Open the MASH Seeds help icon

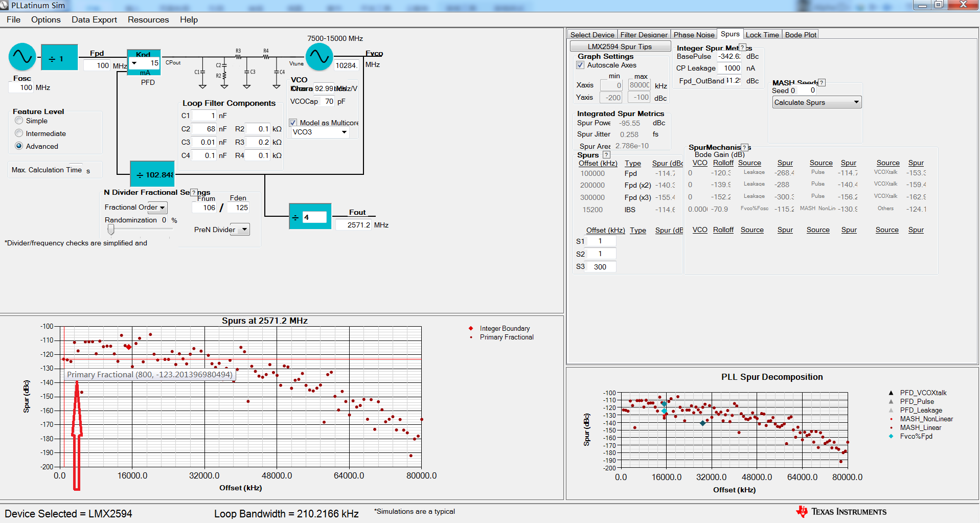point(822,82)
